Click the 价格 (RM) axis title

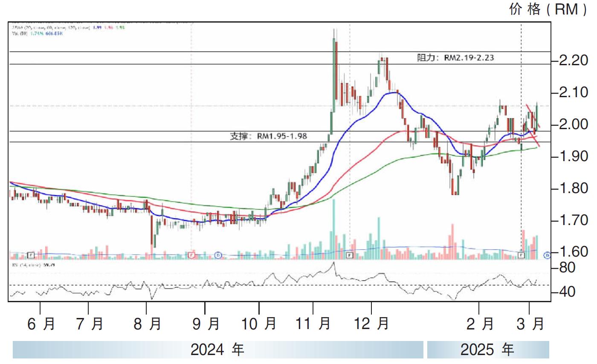pos(548,9)
